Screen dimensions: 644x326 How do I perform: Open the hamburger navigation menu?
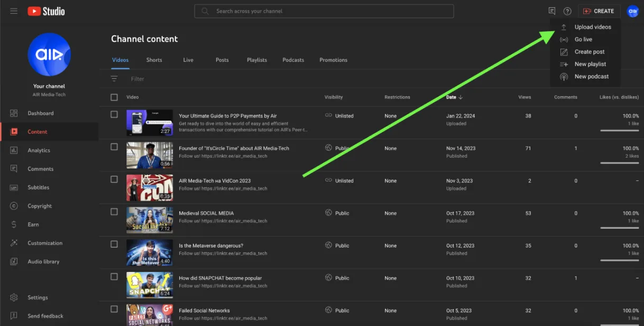tap(14, 11)
